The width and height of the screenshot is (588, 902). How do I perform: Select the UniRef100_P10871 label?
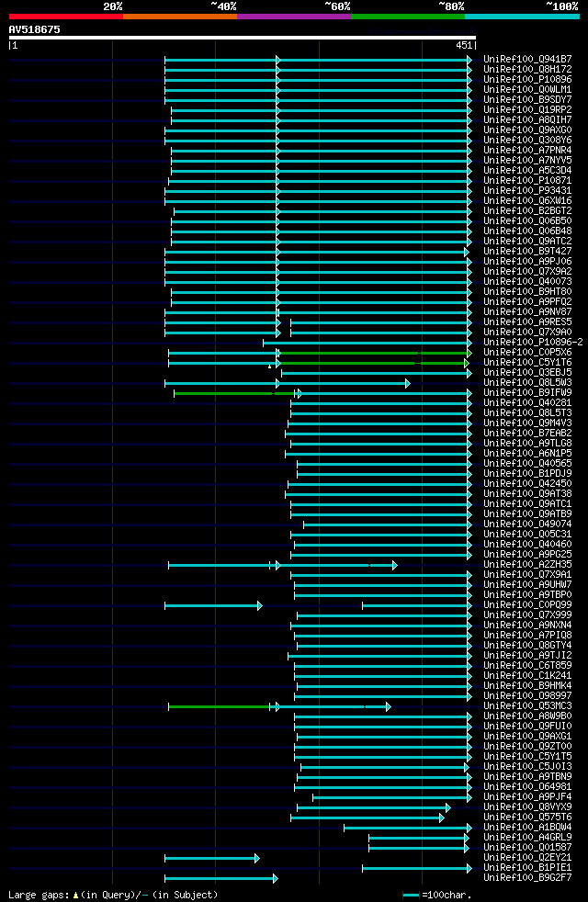coord(527,181)
